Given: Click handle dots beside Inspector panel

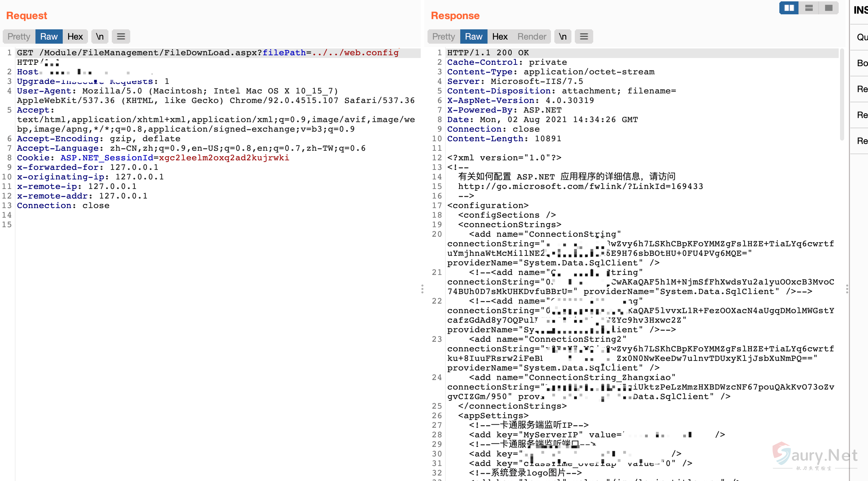Looking at the screenshot, I should [847, 289].
